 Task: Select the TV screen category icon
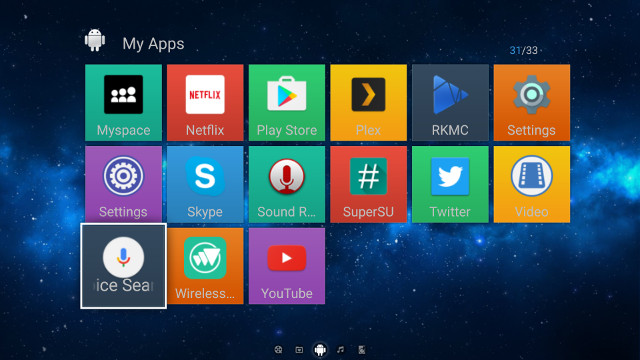tap(299, 350)
